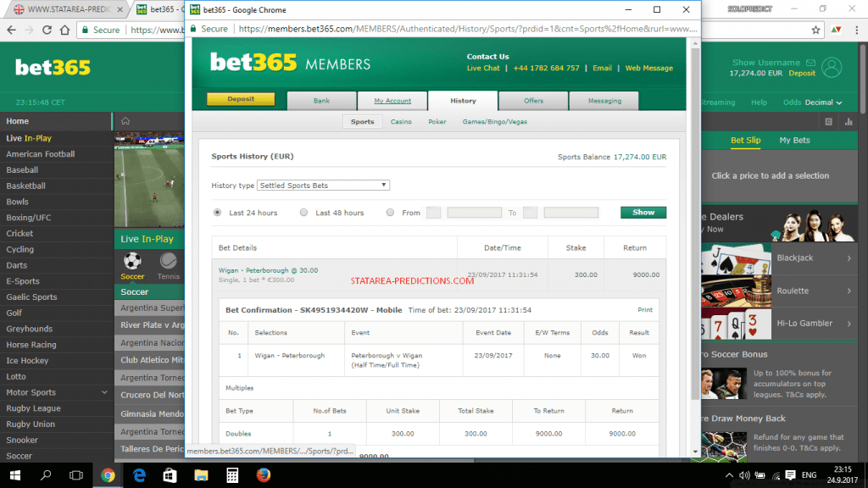Screen dimensions: 868x488
Task: Click the yellow Deposit button
Action: click(x=241, y=99)
